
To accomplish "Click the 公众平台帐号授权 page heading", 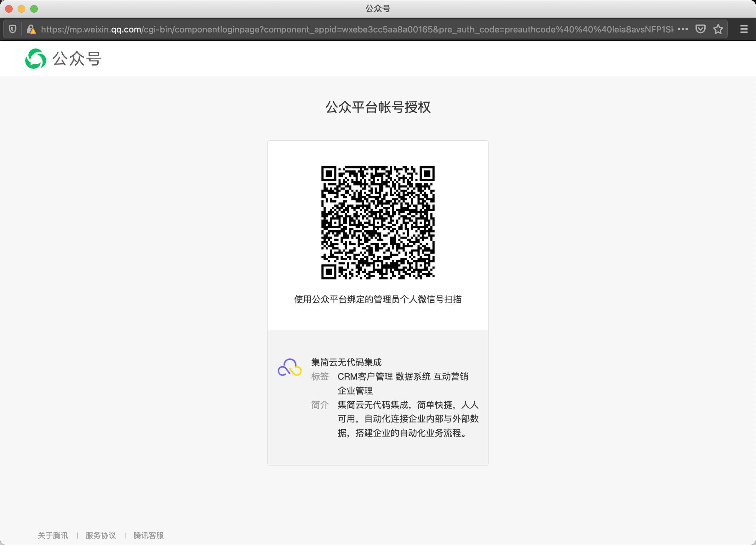I will pyautogui.click(x=378, y=107).
